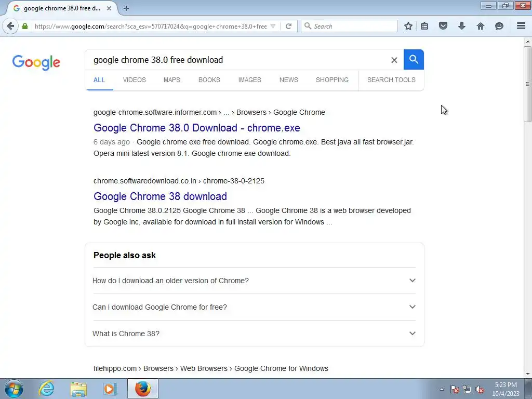Click the Google logo
532x399 pixels.
(x=36, y=63)
